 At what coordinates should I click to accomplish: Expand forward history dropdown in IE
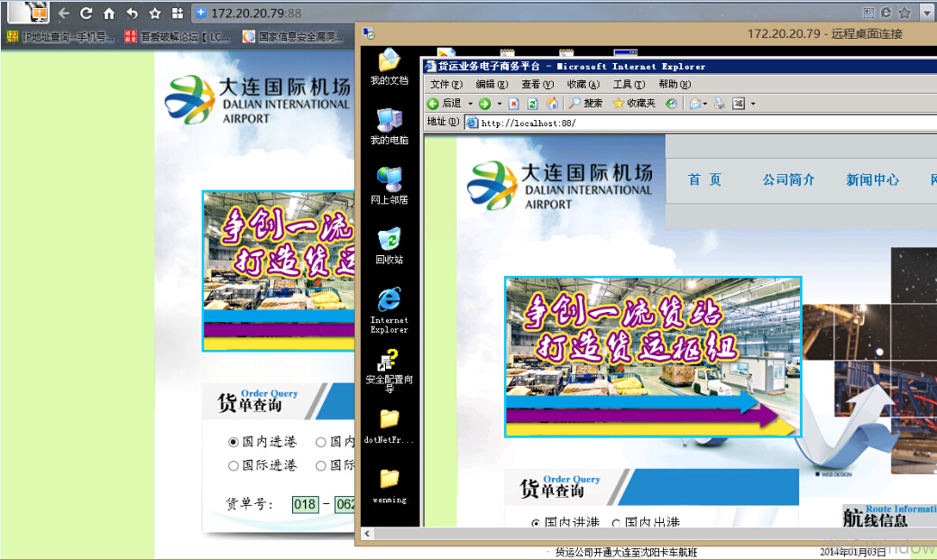click(500, 104)
